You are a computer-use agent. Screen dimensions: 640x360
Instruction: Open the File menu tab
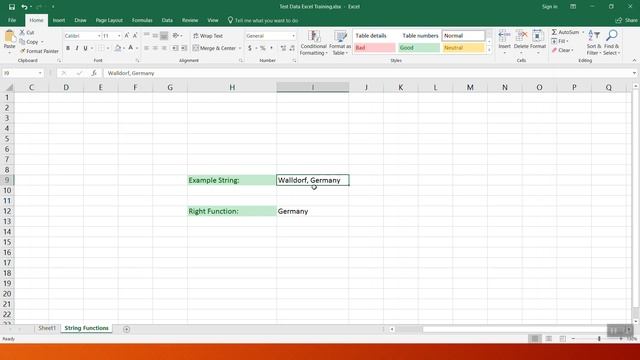[12, 20]
